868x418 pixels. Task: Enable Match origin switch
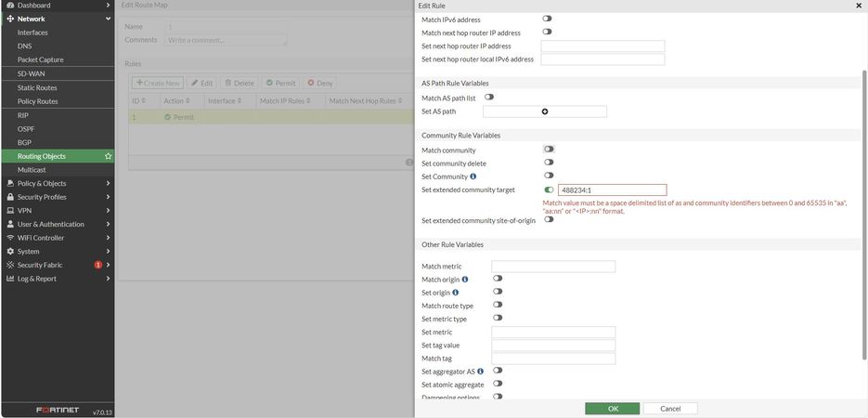click(498, 279)
